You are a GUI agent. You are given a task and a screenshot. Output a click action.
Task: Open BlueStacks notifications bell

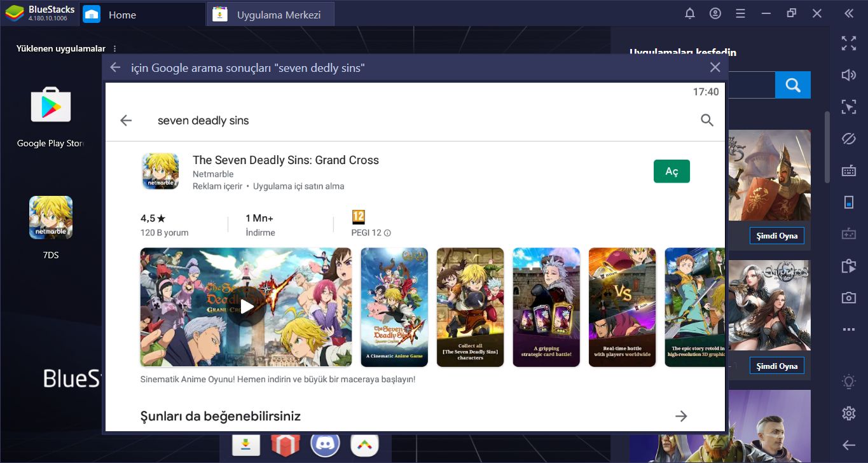(x=690, y=13)
